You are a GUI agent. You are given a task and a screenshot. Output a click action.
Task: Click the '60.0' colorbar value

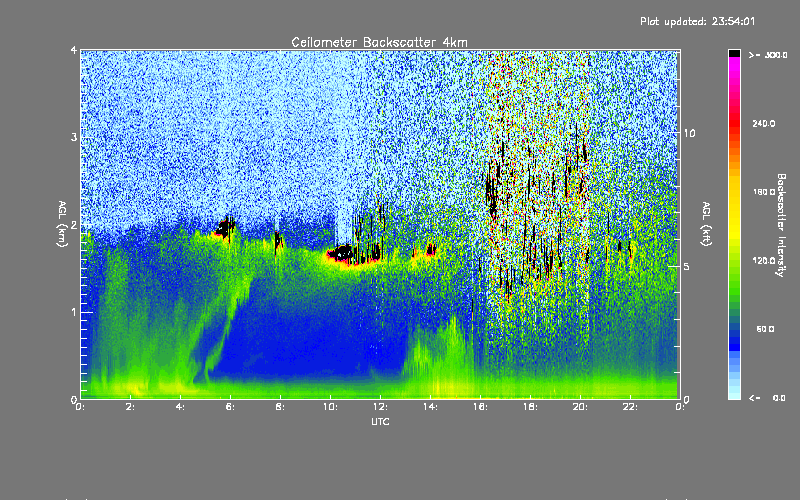765,329
